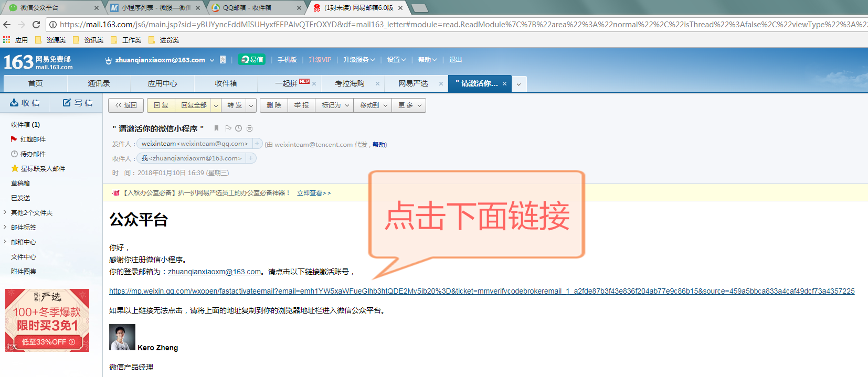Close the 网易严选 tab
868x377 pixels.
pyautogui.click(x=441, y=83)
